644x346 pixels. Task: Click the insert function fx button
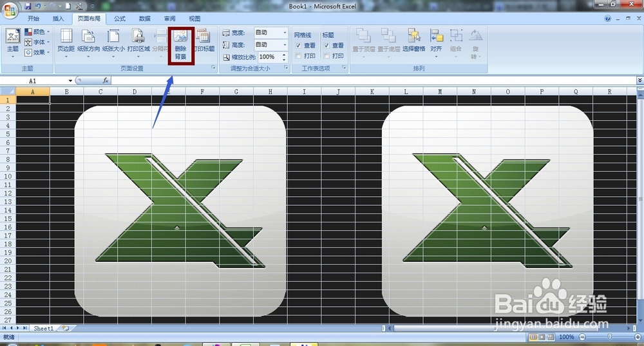click(x=106, y=81)
